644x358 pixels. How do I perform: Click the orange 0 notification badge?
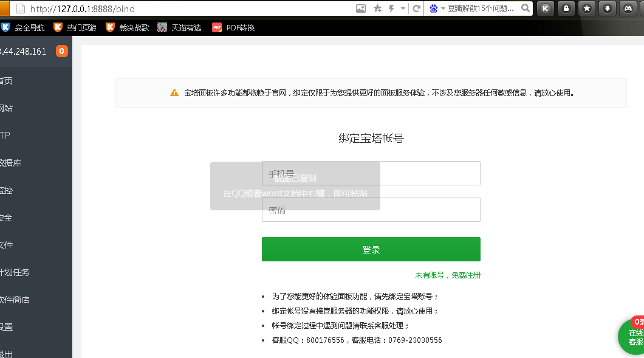tap(61, 52)
